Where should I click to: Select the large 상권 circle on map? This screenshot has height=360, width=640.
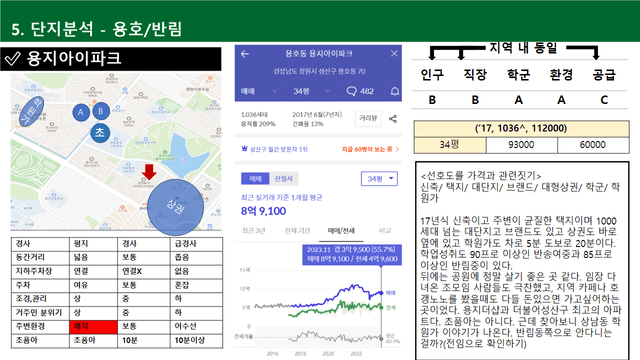[176, 207]
